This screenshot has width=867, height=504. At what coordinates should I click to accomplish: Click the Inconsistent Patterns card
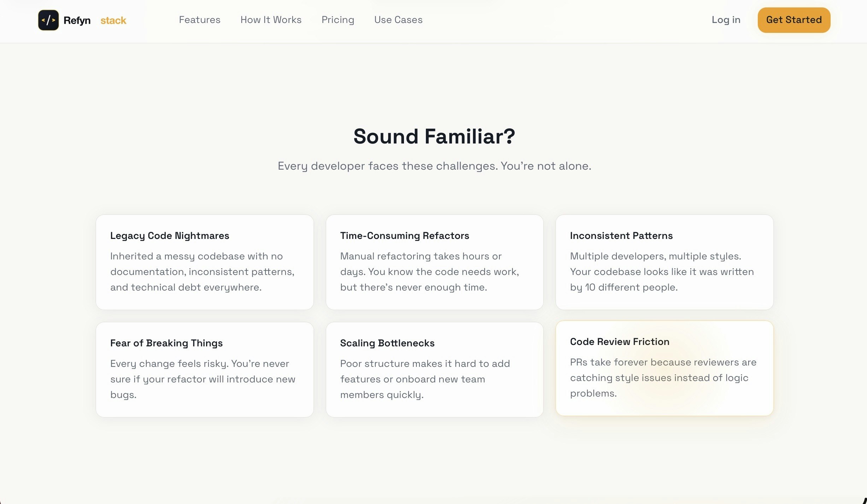tap(664, 262)
